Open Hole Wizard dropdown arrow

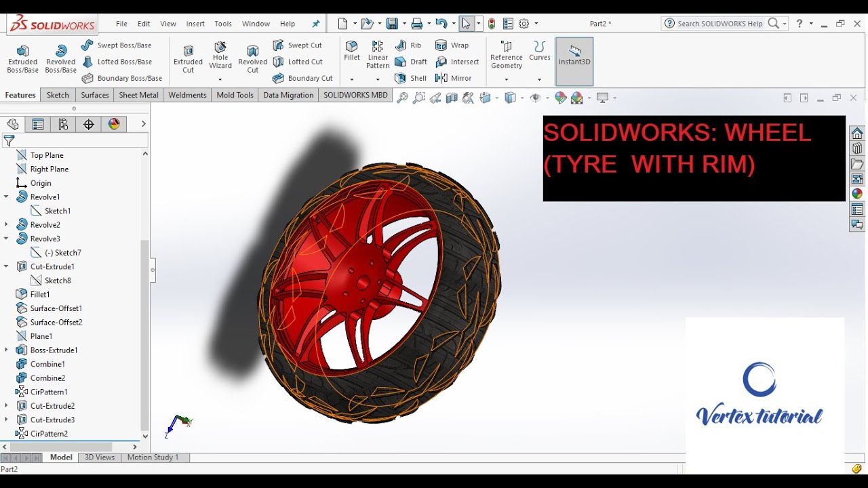pos(220,79)
